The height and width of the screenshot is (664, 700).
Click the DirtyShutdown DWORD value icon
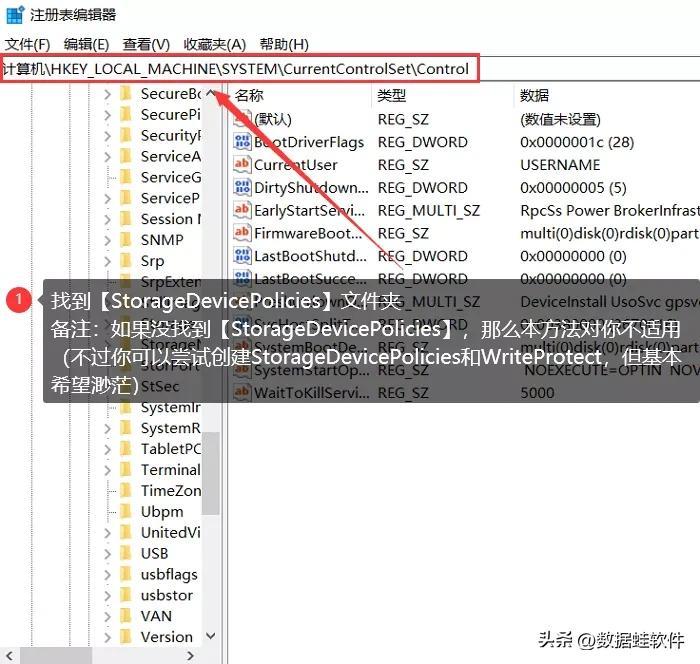point(242,188)
